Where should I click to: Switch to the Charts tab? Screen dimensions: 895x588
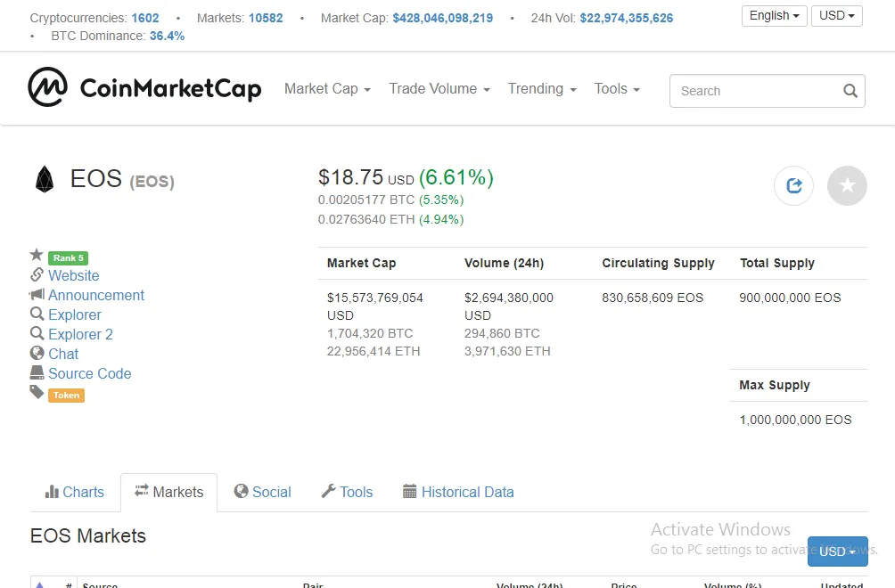coord(75,492)
